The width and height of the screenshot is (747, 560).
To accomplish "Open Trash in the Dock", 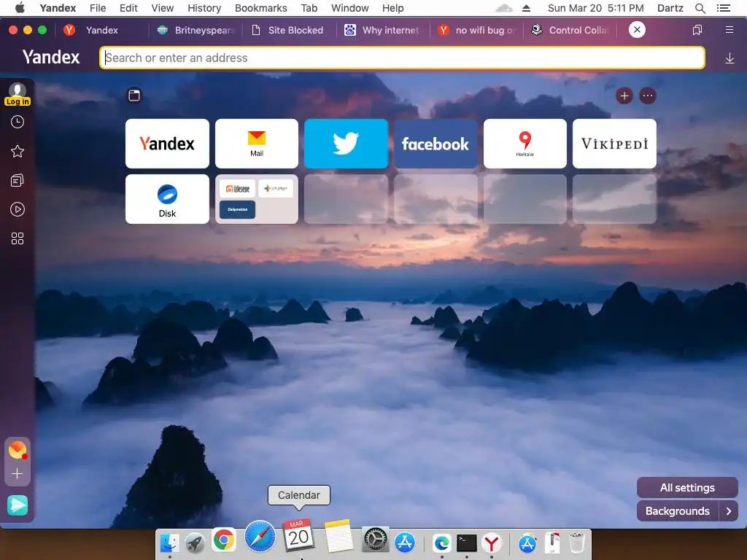I will click(577, 542).
